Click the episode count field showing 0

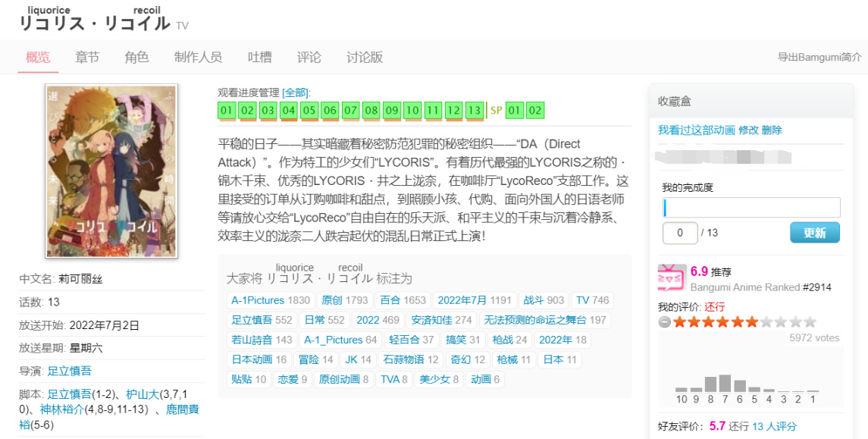pyautogui.click(x=680, y=233)
